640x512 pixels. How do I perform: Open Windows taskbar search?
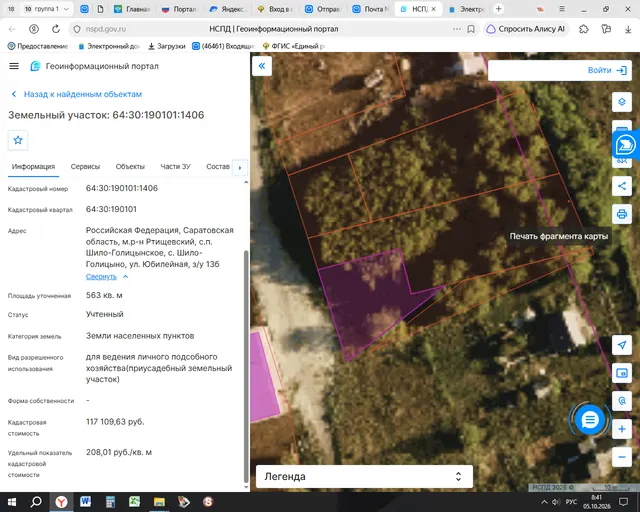pos(36,502)
